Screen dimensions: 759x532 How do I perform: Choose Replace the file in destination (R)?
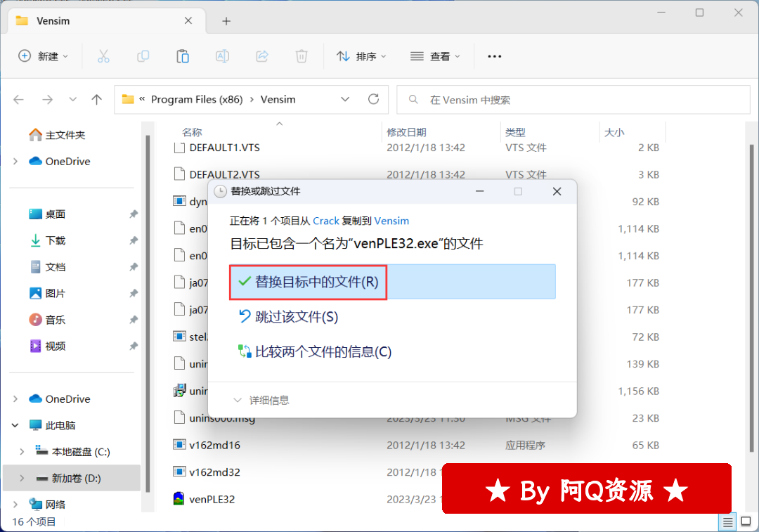coord(393,282)
